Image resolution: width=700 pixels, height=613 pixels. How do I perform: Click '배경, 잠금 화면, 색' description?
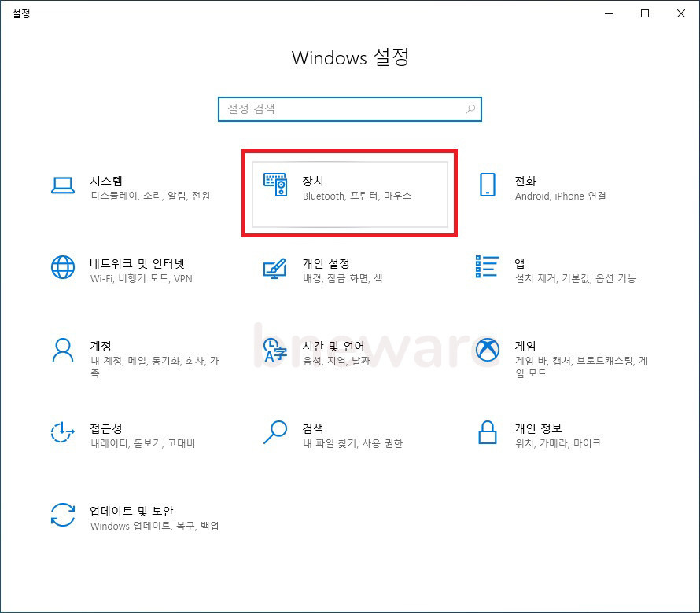(x=342, y=278)
